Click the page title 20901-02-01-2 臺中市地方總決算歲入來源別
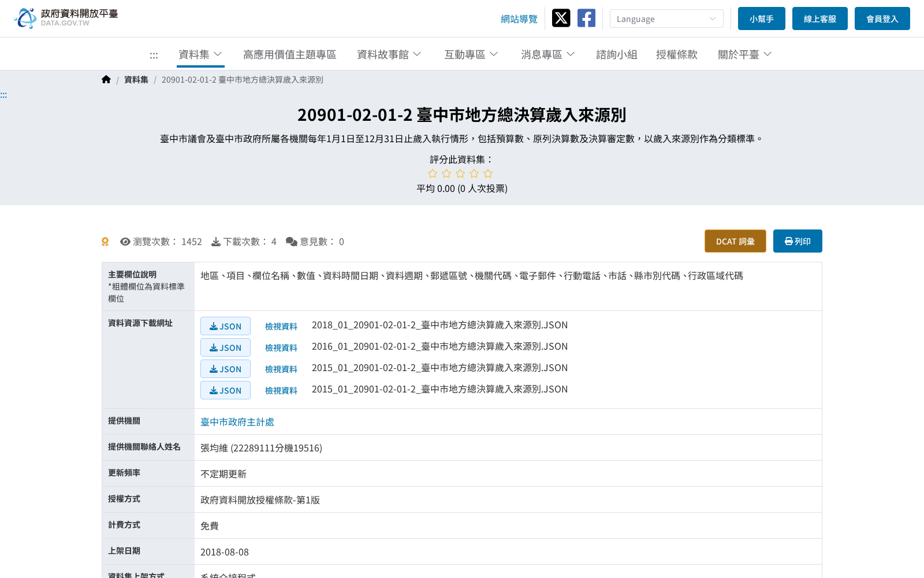Viewport: 924px width, 578px height. pyautogui.click(x=462, y=115)
